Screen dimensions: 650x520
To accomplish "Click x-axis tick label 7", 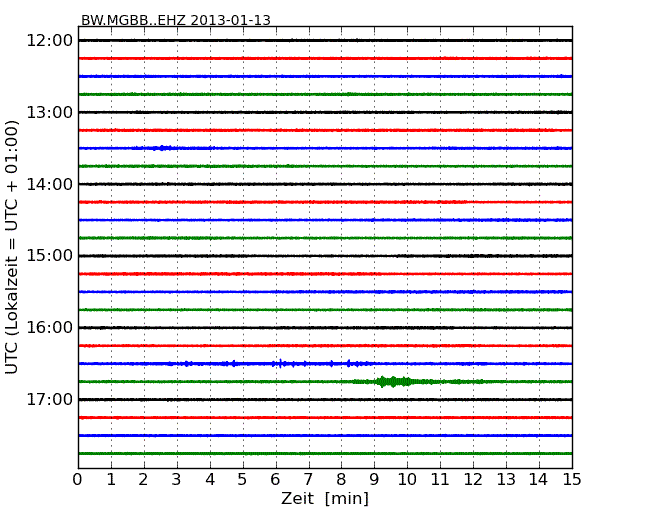I will [308, 480].
